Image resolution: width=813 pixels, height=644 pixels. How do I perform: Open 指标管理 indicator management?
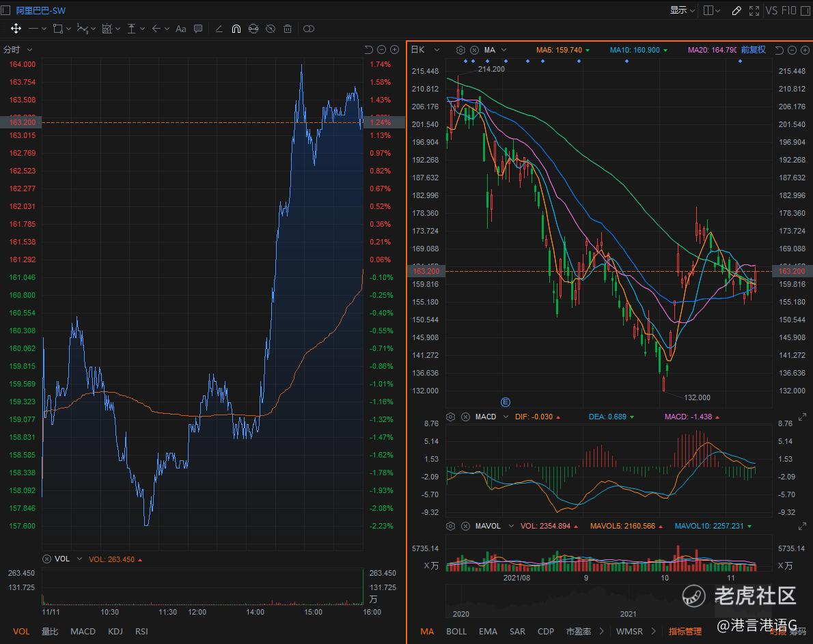[x=685, y=632]
